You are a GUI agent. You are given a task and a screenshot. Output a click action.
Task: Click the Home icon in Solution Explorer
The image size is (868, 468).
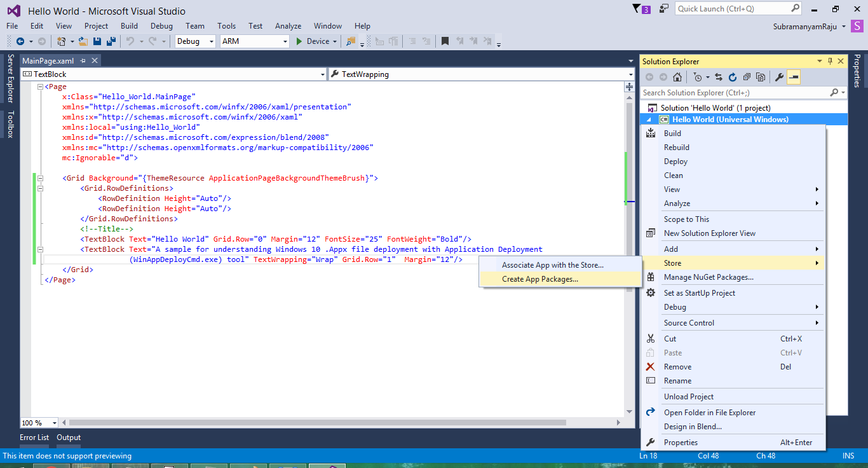pos(677,76)
